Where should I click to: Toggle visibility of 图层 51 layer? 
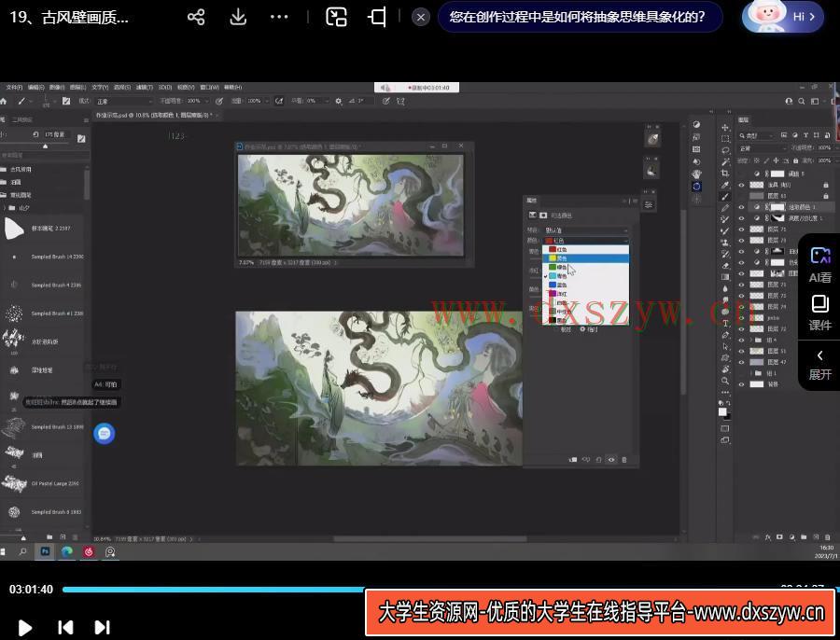(741, 352)
